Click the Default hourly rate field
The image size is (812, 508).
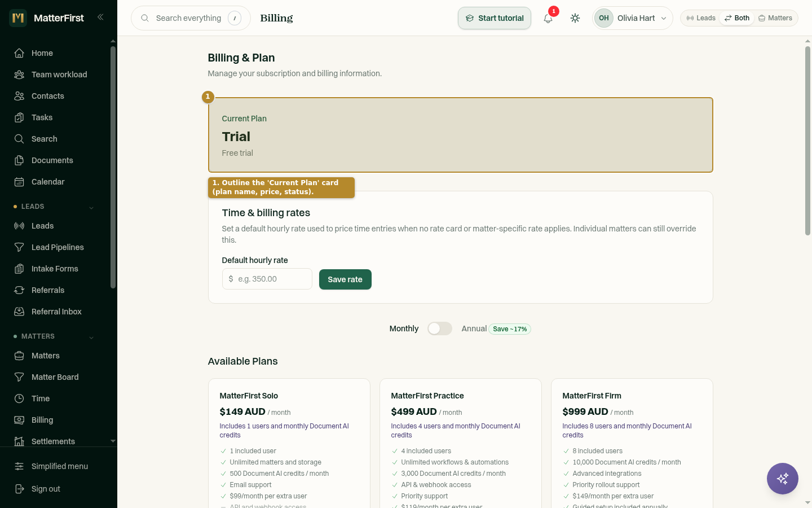click(x=267, y=279)
